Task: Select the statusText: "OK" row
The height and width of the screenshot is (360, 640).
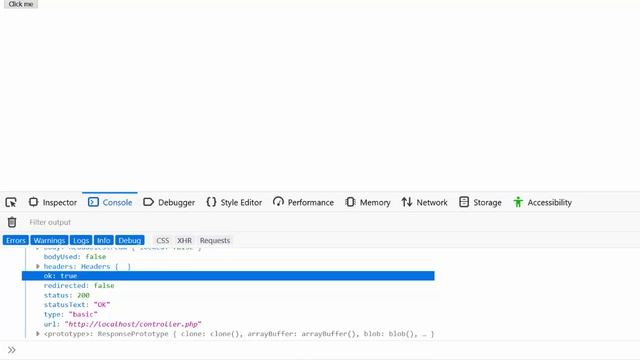Action: click(77, 304)
